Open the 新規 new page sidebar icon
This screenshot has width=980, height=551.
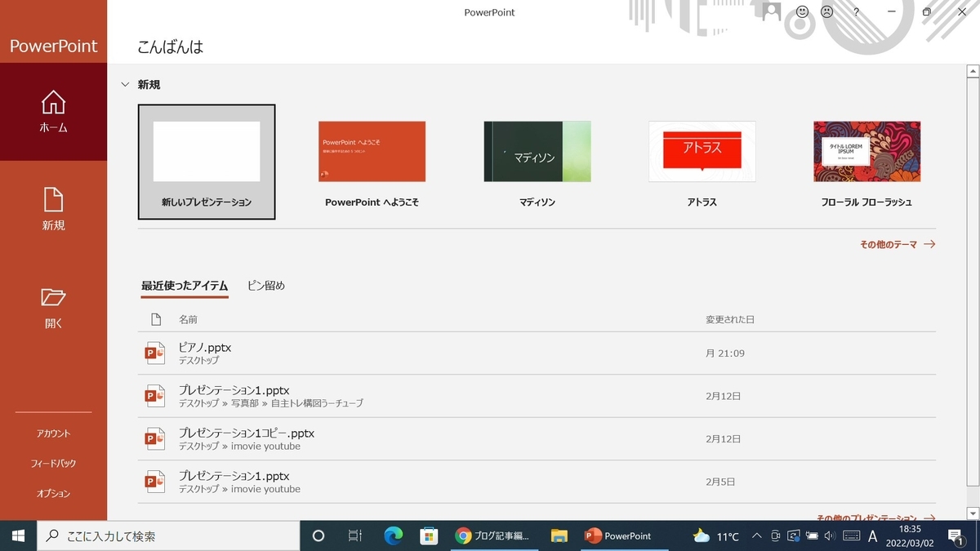53,209
